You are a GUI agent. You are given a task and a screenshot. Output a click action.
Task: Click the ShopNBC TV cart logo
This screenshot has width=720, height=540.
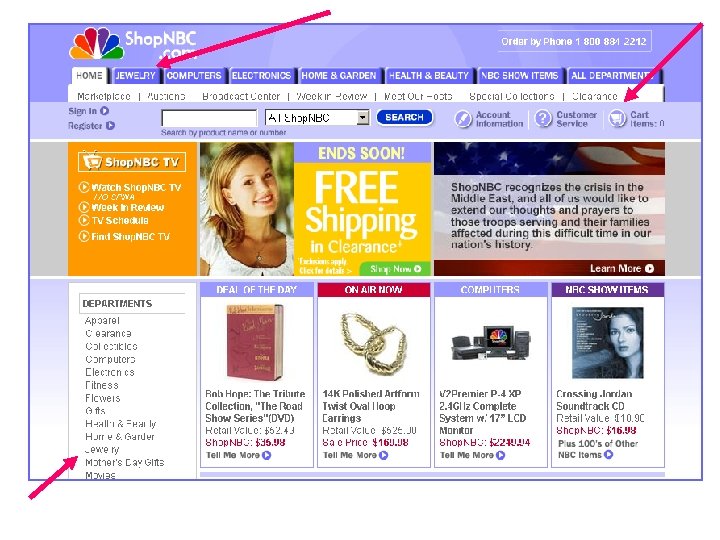(132, 162)
